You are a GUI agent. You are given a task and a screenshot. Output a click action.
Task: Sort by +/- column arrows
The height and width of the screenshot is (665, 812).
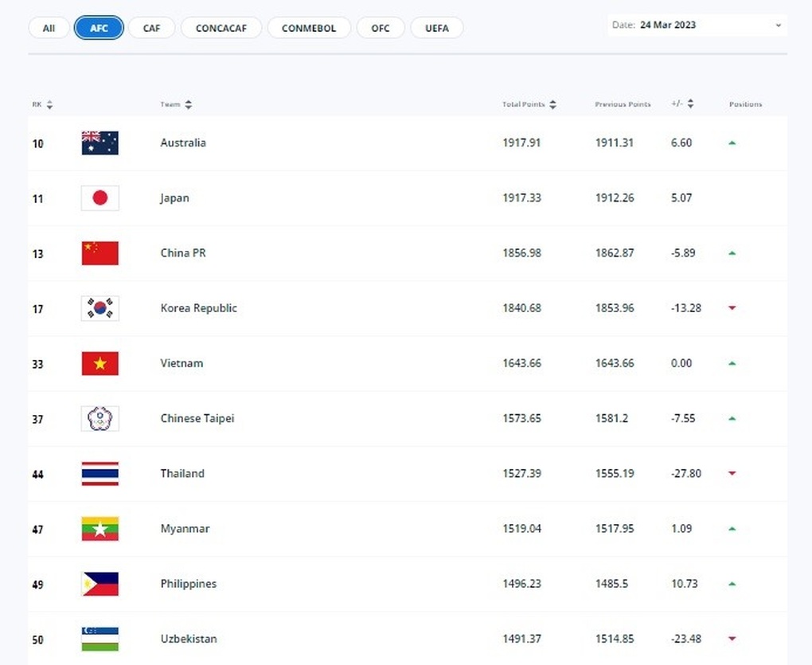690,104
